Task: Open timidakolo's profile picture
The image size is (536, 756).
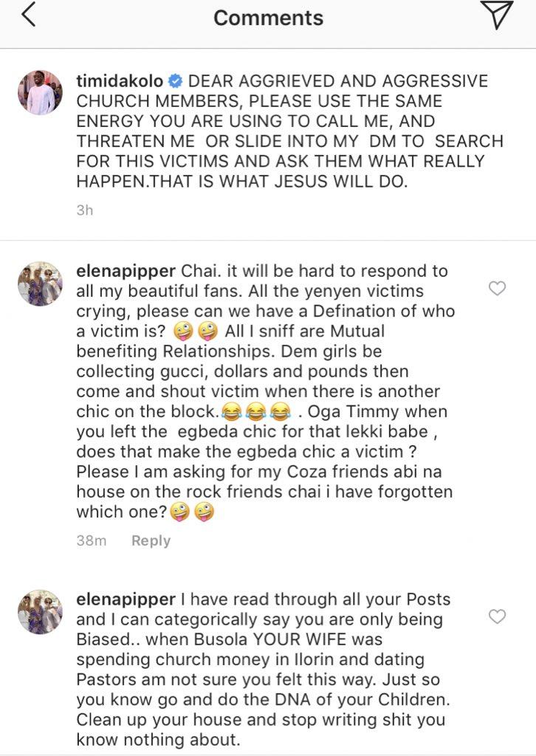Action: tap(40, 93)
